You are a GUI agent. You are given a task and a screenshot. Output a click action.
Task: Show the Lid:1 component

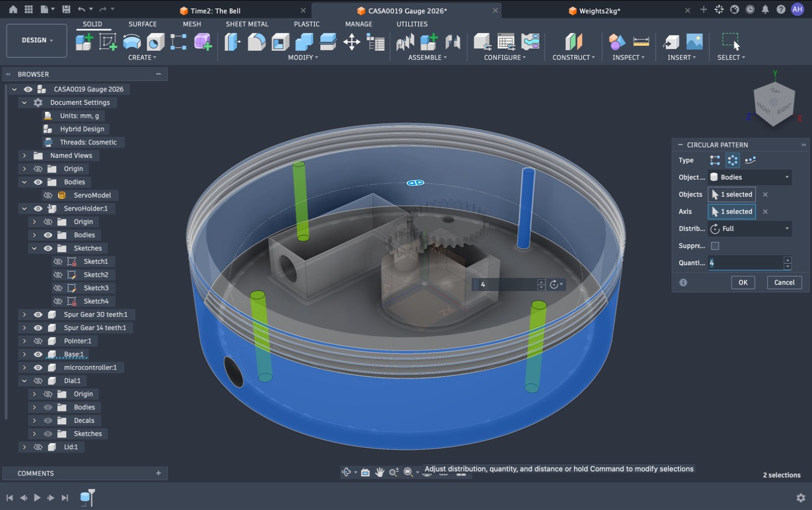(x=38, y=447)
